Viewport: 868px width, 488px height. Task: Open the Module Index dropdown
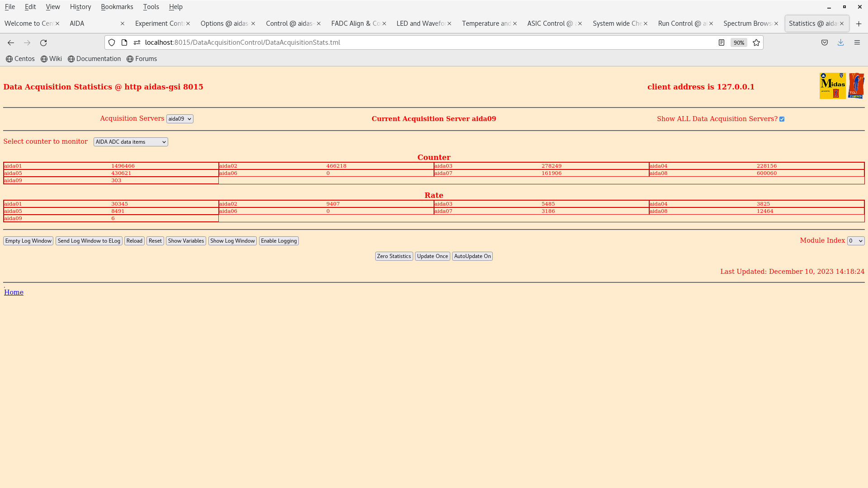(855, 241)
